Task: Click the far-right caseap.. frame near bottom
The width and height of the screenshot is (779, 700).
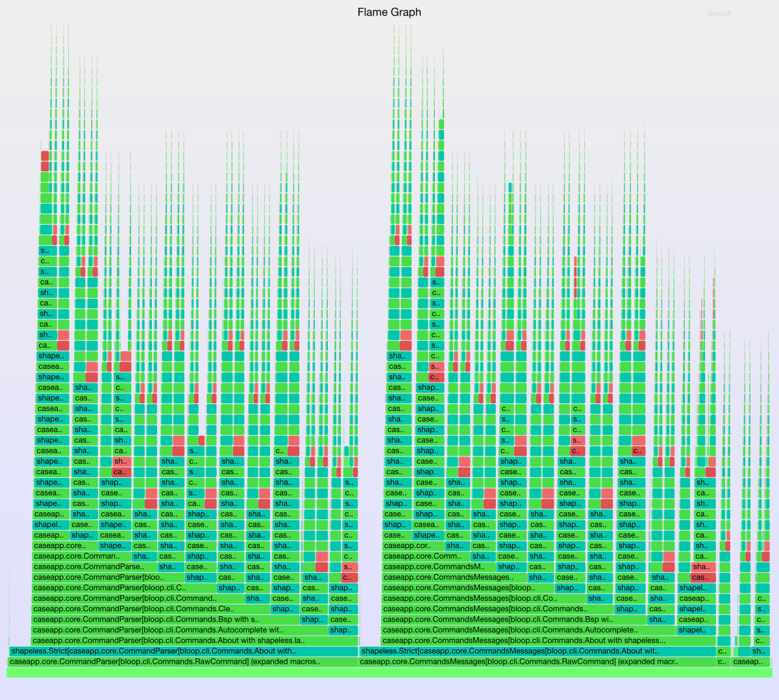Action: click(x=750, y=662)
